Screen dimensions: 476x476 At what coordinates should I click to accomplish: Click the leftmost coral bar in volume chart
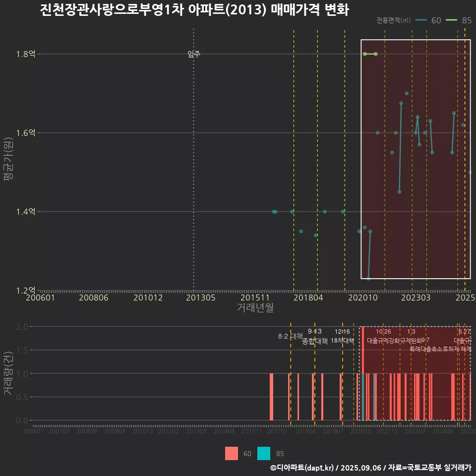(271, 397)
